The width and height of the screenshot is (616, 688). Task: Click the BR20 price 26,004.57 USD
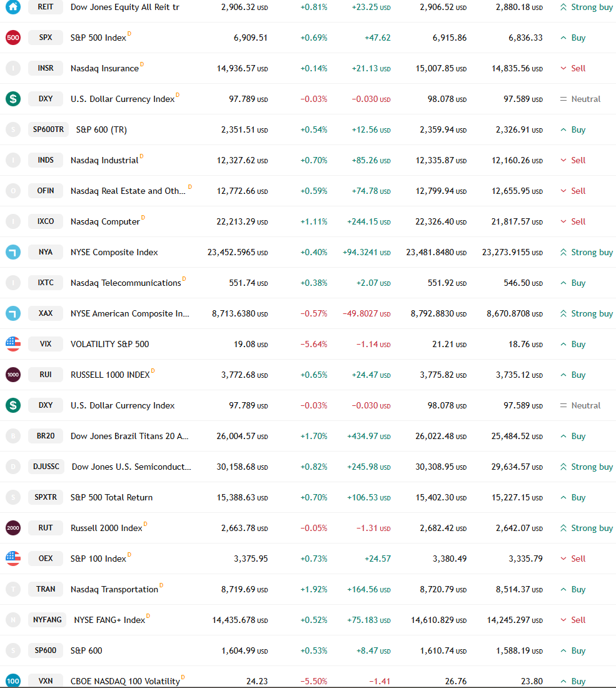click(x=242, y=436)
